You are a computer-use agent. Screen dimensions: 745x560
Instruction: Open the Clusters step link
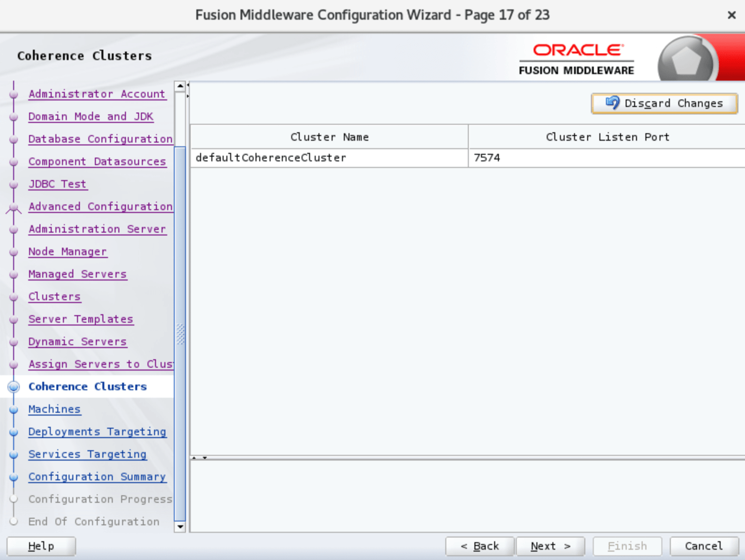pos(54,296)
